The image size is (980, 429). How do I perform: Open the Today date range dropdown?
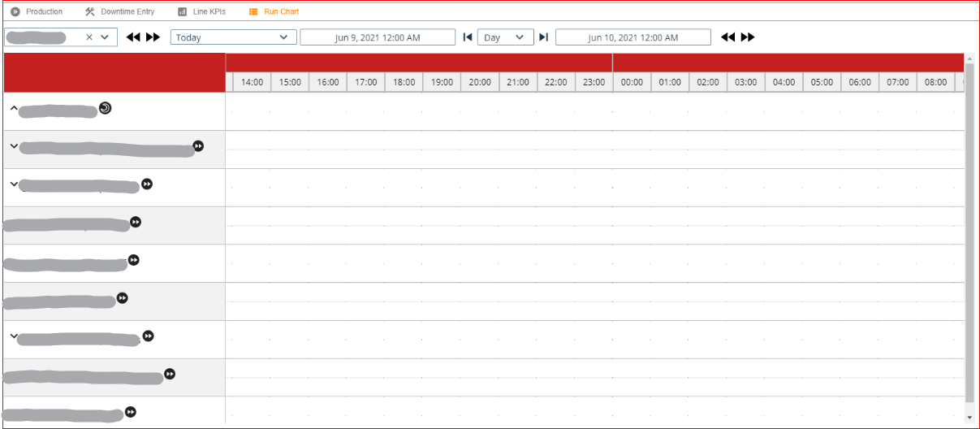tap(233, 37)
